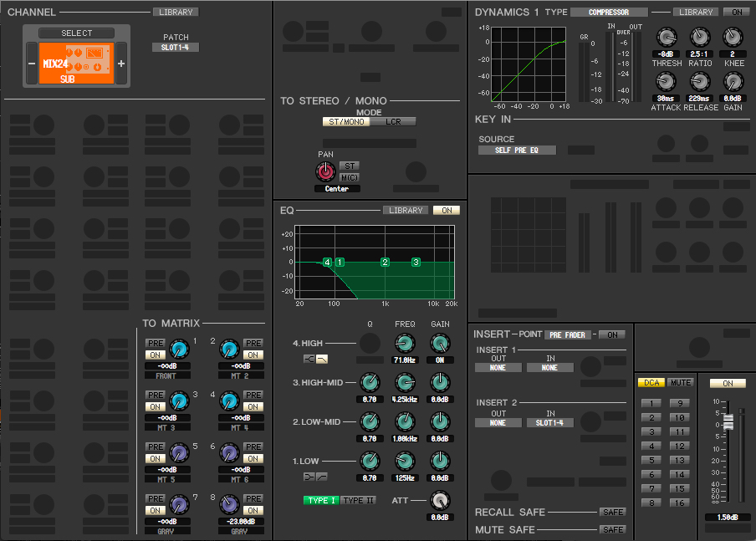756x541 pixels.
Task: Click EQ band 3 node on graph
Action: point(416,263)
